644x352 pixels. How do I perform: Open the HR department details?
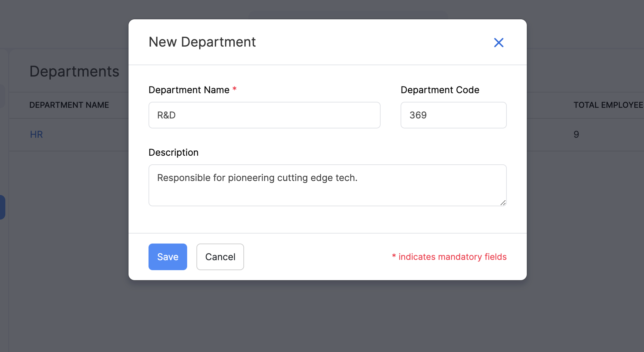[36, 134]
